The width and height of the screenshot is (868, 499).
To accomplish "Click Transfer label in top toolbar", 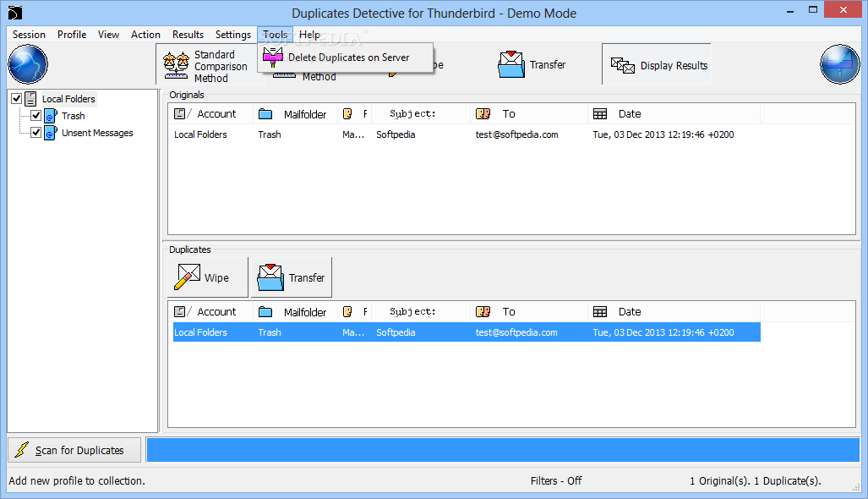I will pyautogui.click(x=548, y=64).
